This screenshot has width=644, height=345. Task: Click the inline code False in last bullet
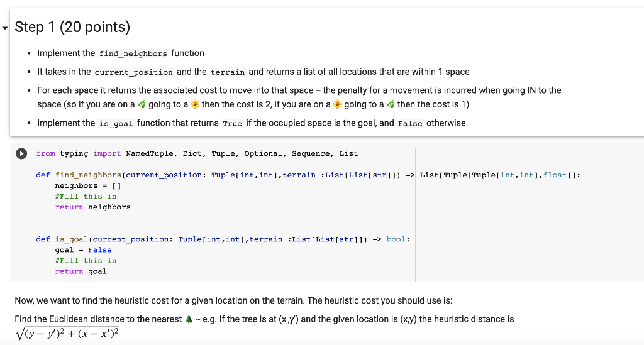[x=410, y=123]
